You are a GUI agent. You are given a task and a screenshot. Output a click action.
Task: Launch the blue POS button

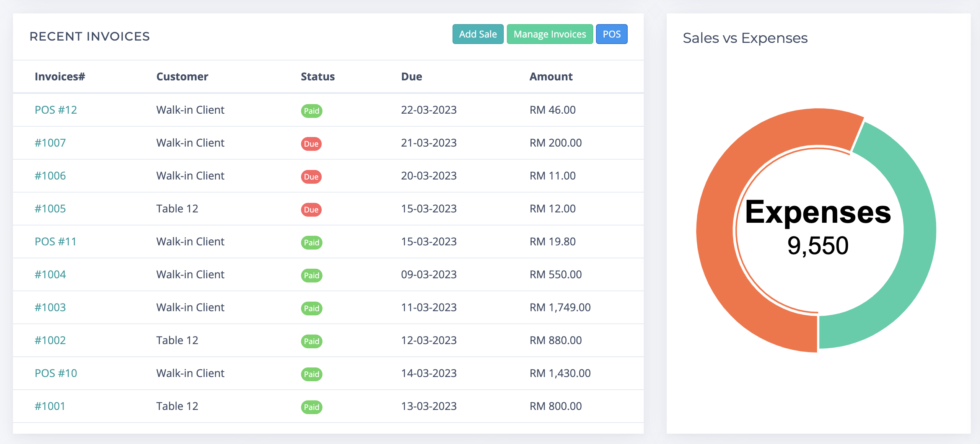pyautogui.click(x=611, y=34)
